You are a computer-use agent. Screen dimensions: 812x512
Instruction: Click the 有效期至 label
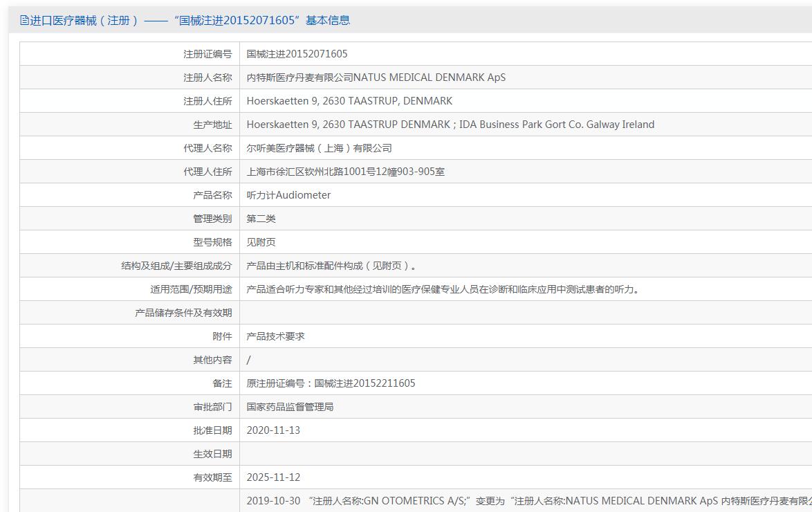pos(213,478)
